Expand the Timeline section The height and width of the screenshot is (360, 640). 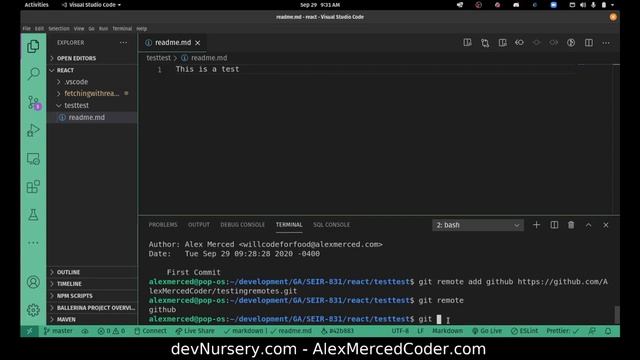[x=92, y=284]
